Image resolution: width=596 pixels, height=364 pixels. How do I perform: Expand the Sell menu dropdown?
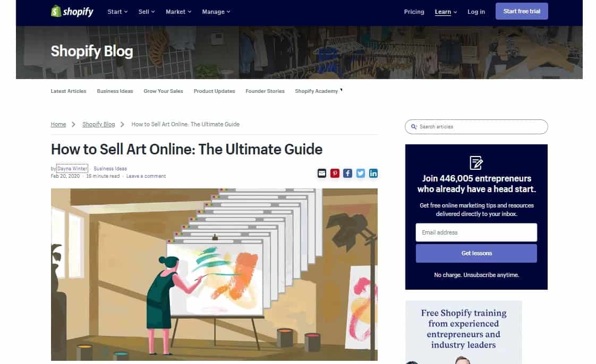point(146,12)
